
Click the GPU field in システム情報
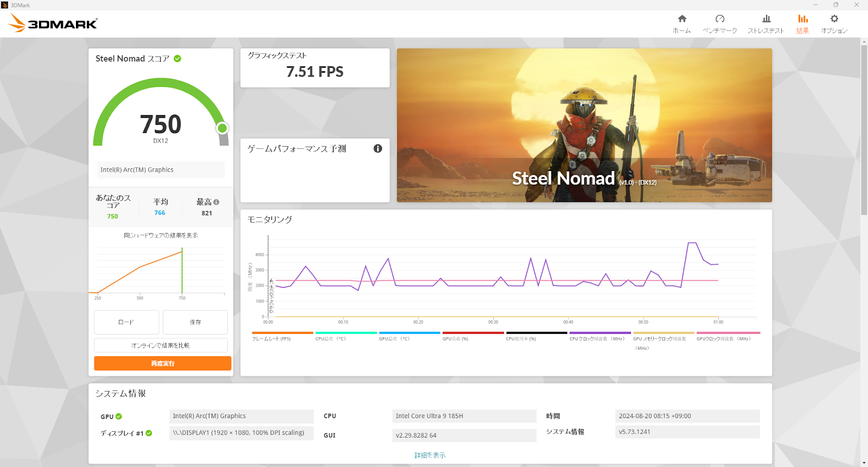241,416
